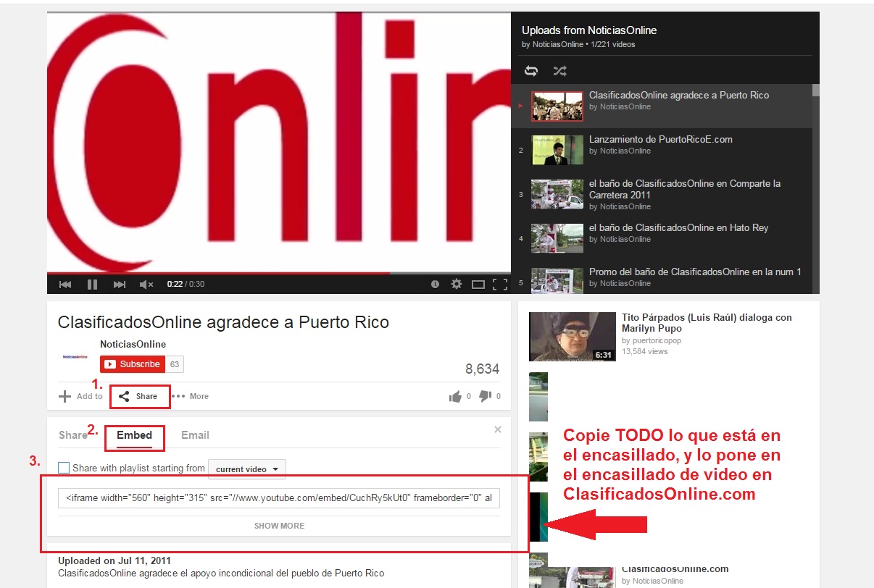
Task: Click current playlist video thumbnail
Action: click(557, 106)
